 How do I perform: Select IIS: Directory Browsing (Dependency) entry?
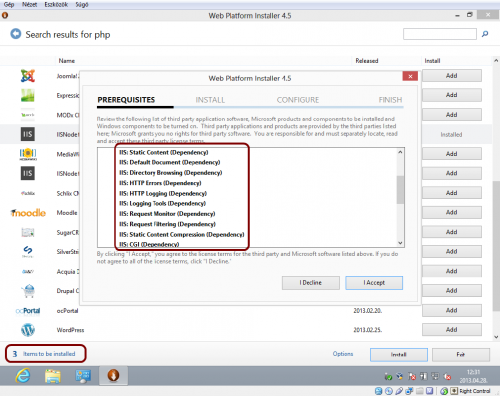[171, 173]
